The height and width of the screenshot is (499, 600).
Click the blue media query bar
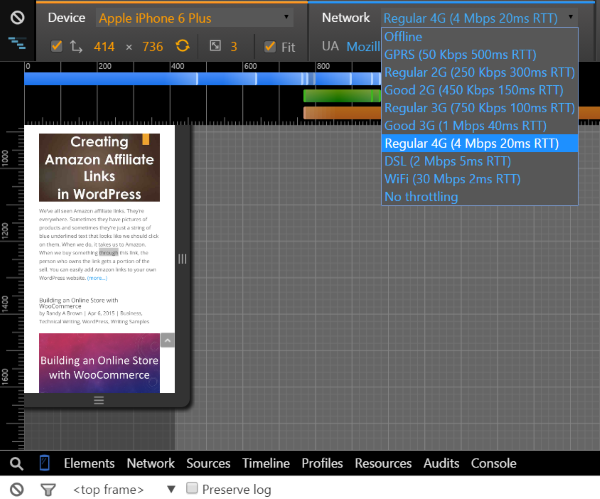pos(203,79)
